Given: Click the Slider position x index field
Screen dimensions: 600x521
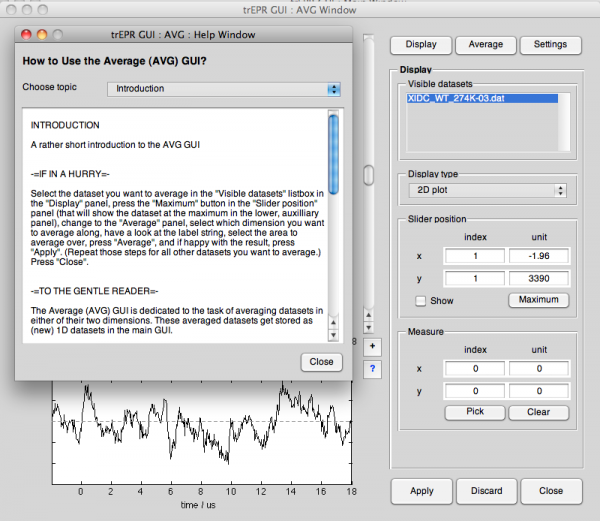Looking at the screenshot, I should pos(475,256).
